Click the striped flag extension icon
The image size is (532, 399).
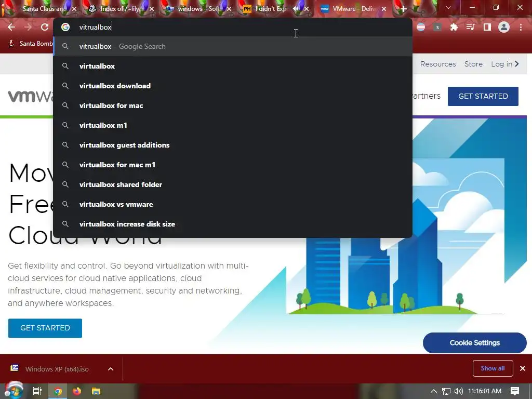point(421,27)
